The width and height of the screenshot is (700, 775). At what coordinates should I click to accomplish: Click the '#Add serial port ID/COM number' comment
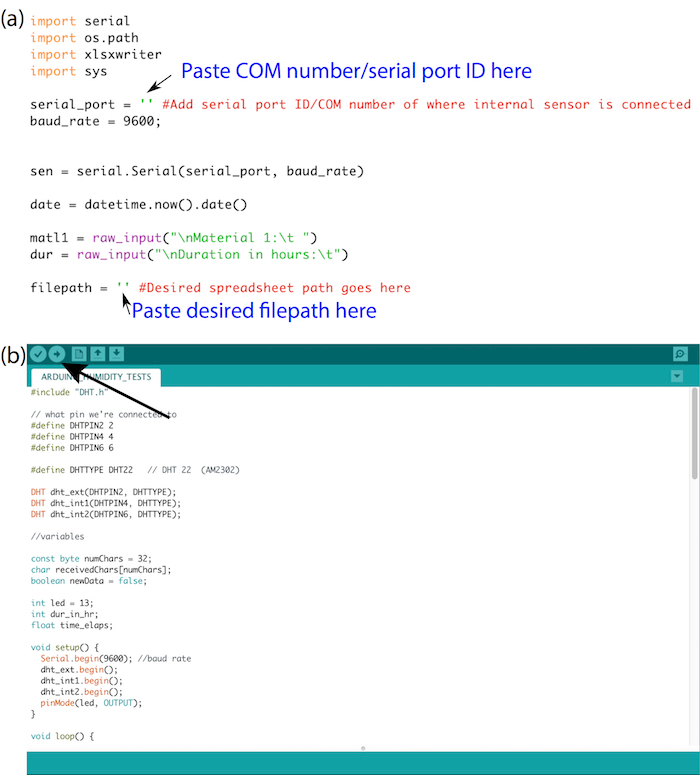[427, 105]
